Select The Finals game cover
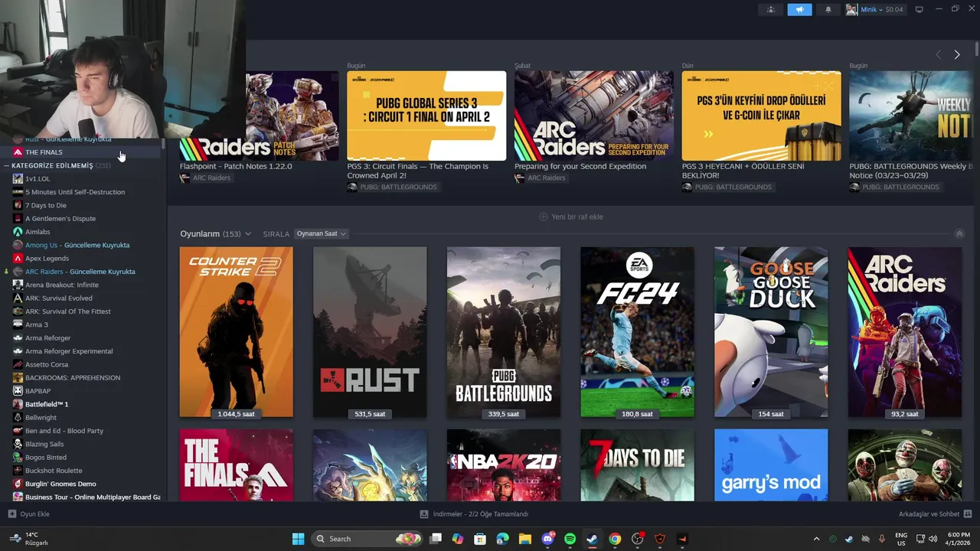Image resolution: width=980 pixels, height=551 pixels. [x=236, y=465]
